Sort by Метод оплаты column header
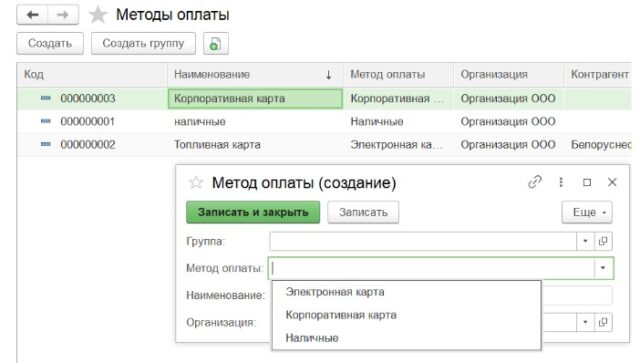The height and width of the screenshot is (363, 640). click(398, 75)
